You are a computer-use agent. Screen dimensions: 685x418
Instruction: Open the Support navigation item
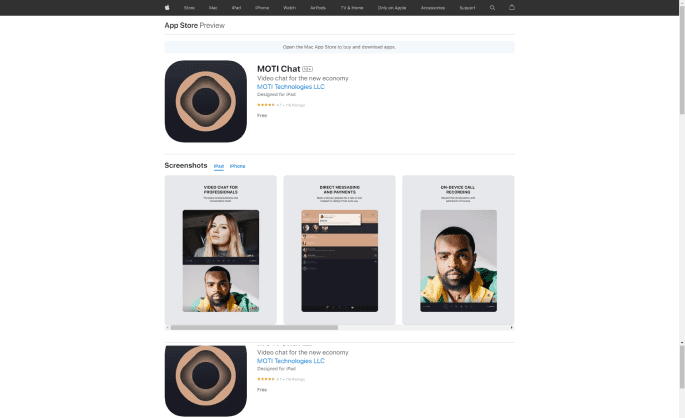pyautogui.click(x=467, y=8)
